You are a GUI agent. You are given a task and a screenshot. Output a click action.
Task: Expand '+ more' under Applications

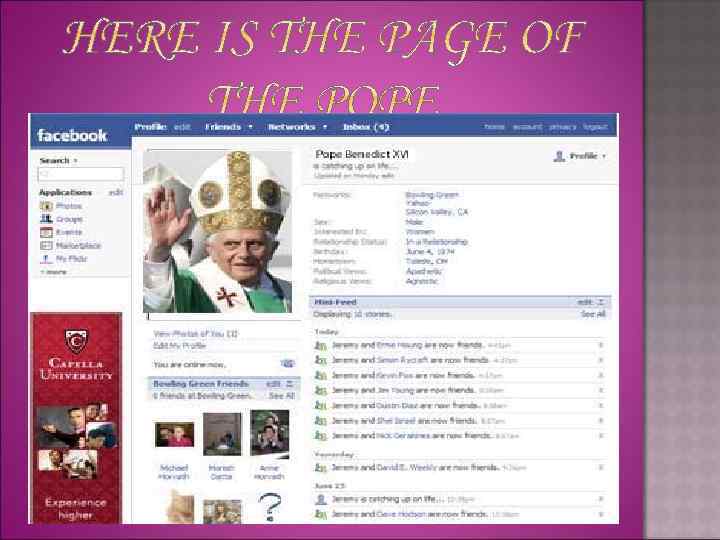point(53,272)
